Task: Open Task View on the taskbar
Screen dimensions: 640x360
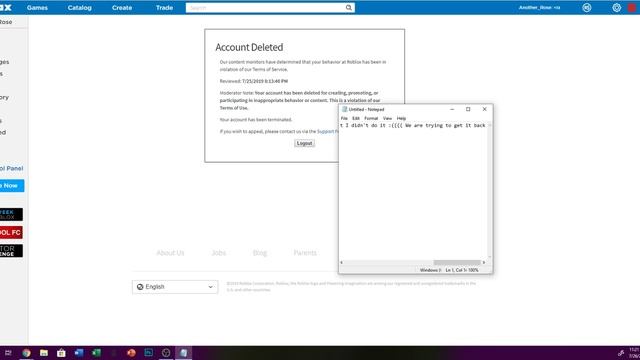Action: coord(8,353)
